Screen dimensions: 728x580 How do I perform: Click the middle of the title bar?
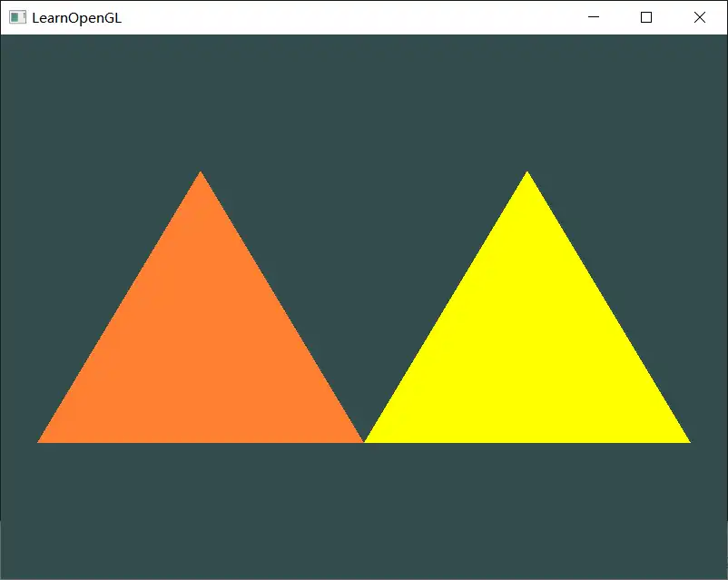(363, 17)
